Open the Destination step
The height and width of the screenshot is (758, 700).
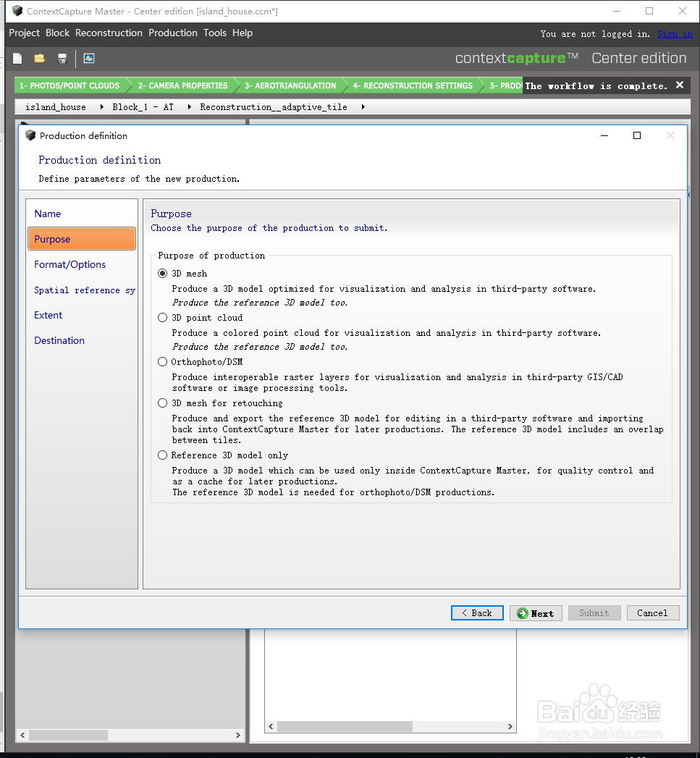pos(82,340)
